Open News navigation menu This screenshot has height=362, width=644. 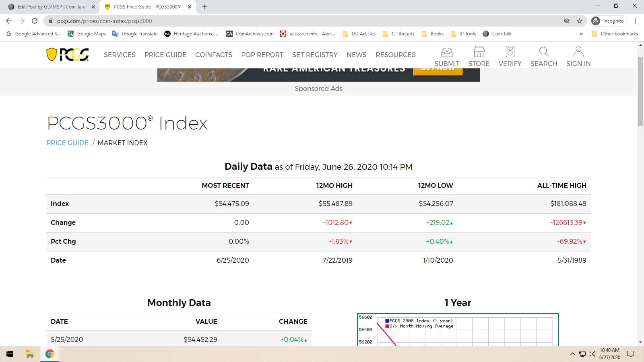click(357, 55)
